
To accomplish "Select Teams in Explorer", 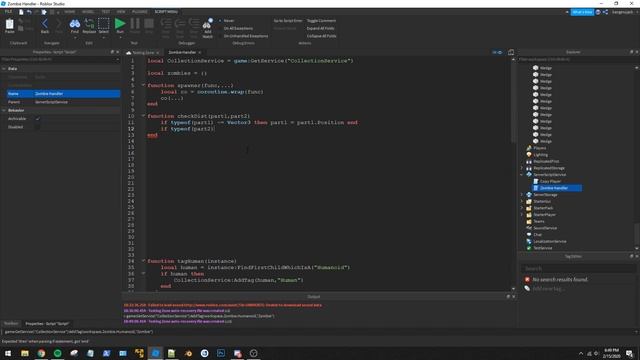I will click(539, 221).
